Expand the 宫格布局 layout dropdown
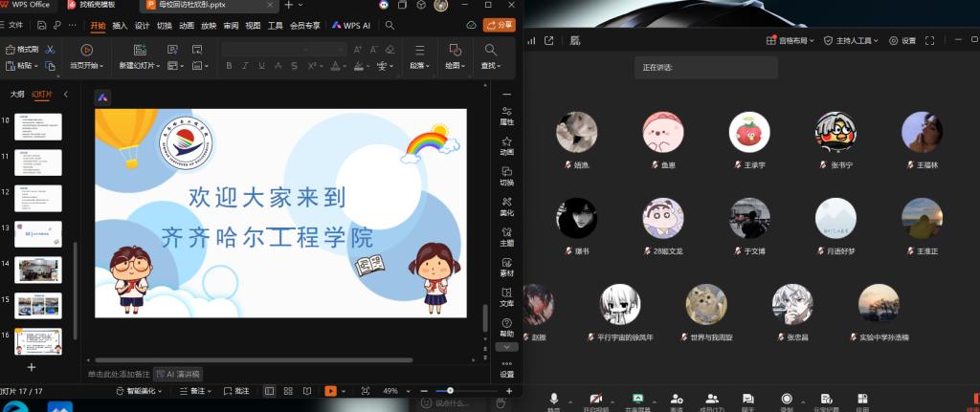 pos(790,40)
